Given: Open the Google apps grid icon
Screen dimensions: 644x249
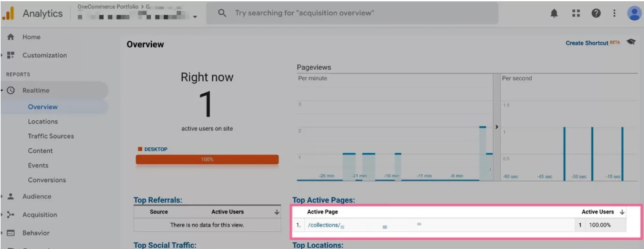Looking at the screenshot, I should coord(577,13).
